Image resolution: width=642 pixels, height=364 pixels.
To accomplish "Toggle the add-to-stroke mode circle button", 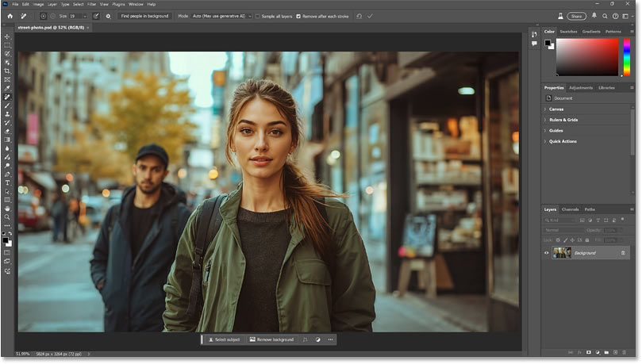I will (43, 17).
